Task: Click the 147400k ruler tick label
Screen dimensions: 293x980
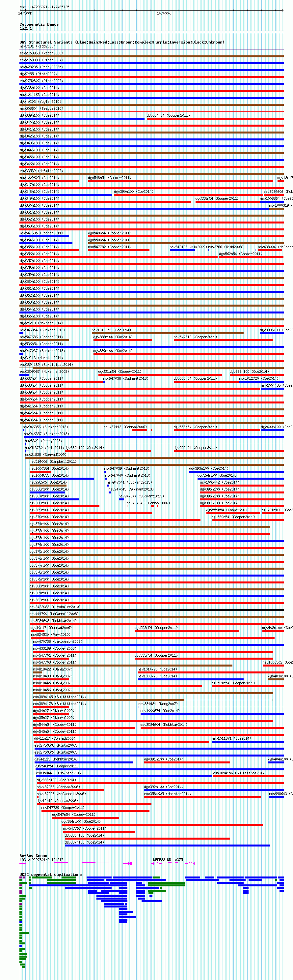Action: click(163, 13)
